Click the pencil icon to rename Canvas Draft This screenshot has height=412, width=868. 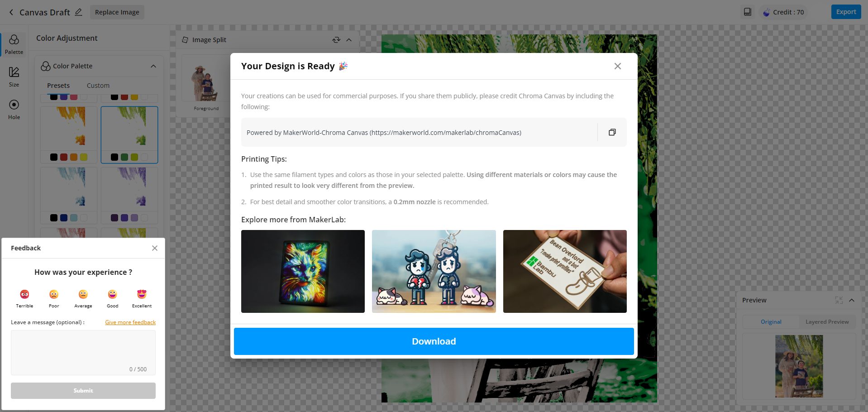(78, 12)
